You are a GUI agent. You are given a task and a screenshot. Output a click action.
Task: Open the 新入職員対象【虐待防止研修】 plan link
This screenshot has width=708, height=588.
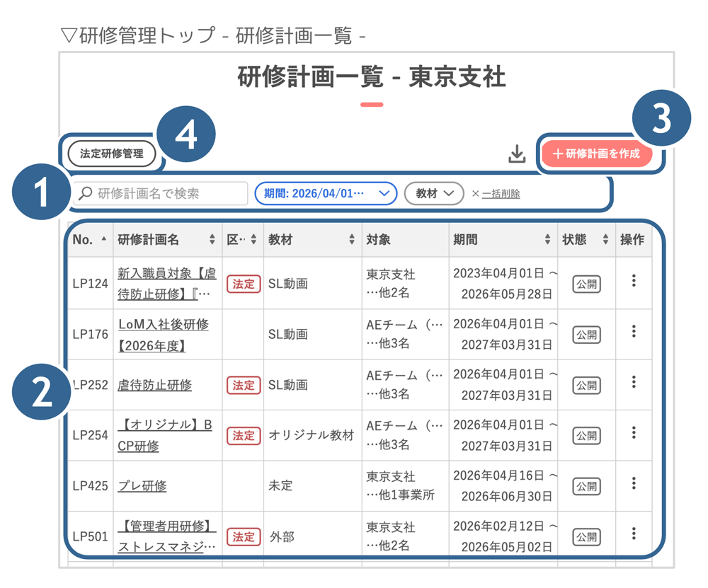coord(166,284)
